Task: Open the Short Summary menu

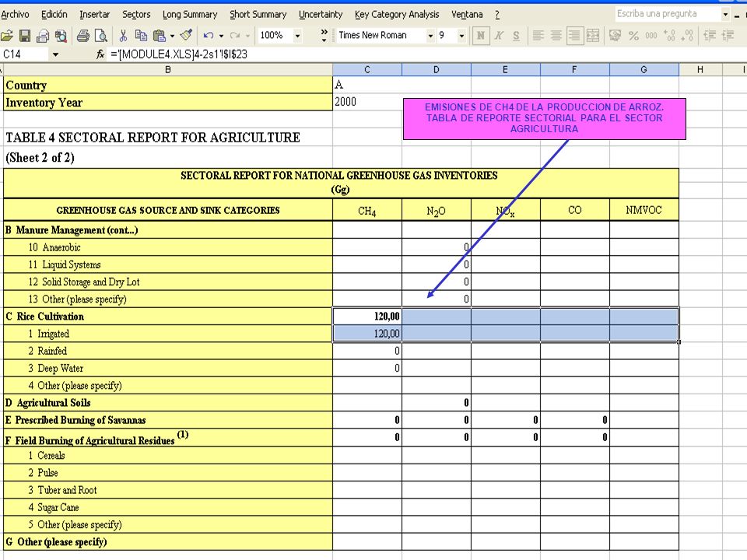Action: 258,14
